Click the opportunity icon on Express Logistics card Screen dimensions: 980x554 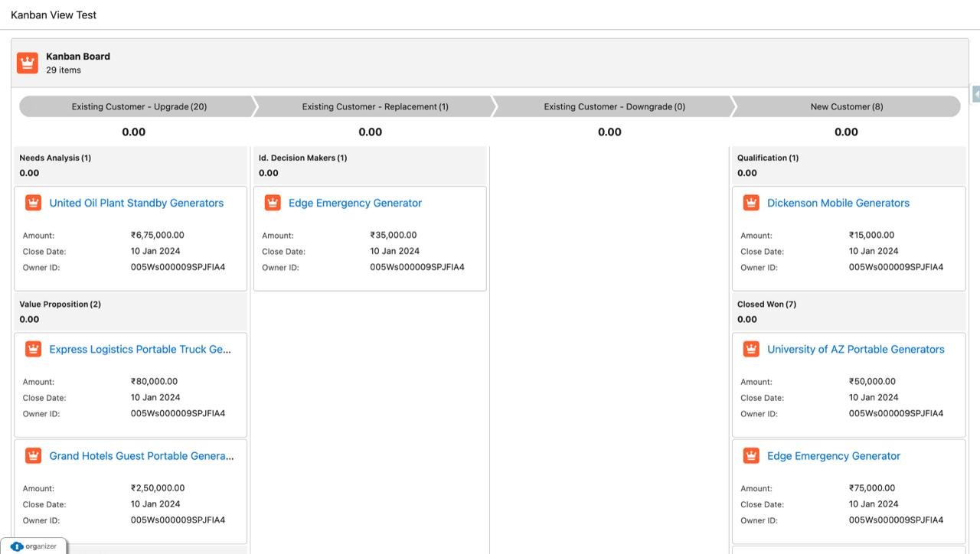[x=33, y=348]
